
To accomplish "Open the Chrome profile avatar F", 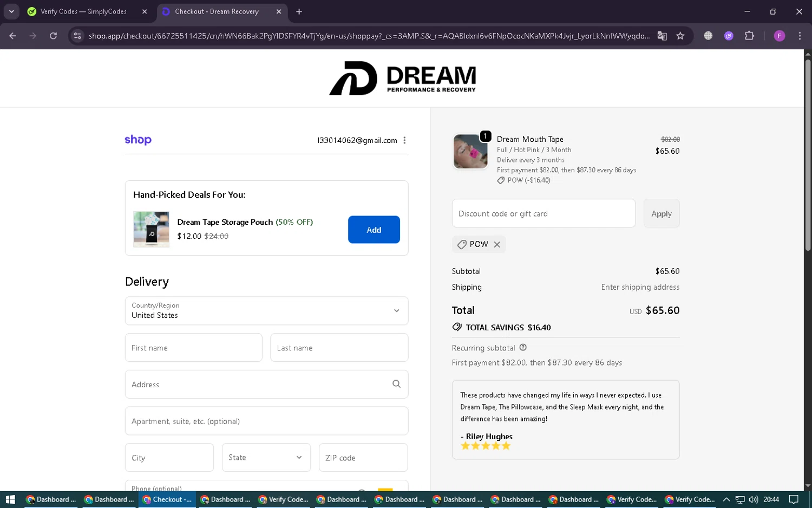I will pos(780,36).
